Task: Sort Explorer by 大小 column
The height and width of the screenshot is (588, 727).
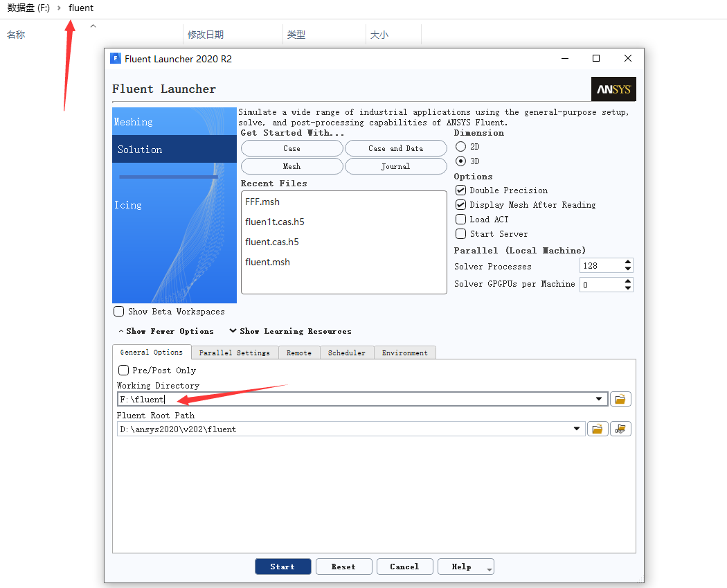Action: click(379, 35)
